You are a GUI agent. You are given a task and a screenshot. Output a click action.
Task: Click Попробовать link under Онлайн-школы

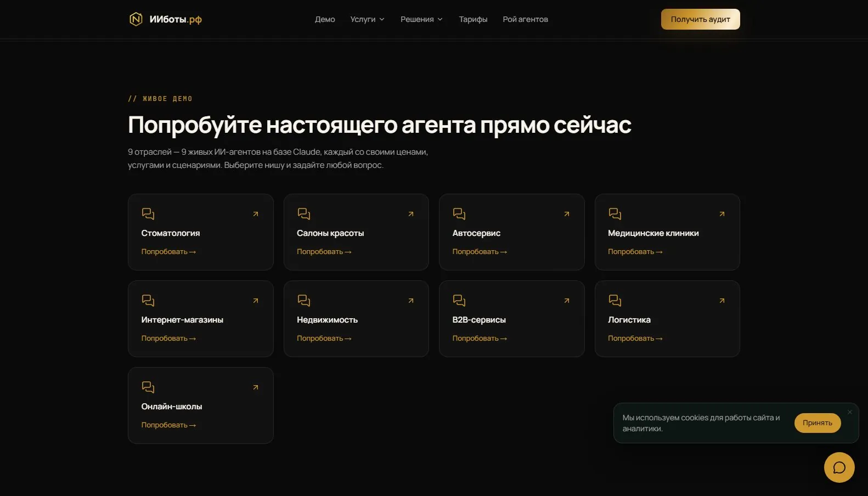pyautogui.click(x=168, y=425)
